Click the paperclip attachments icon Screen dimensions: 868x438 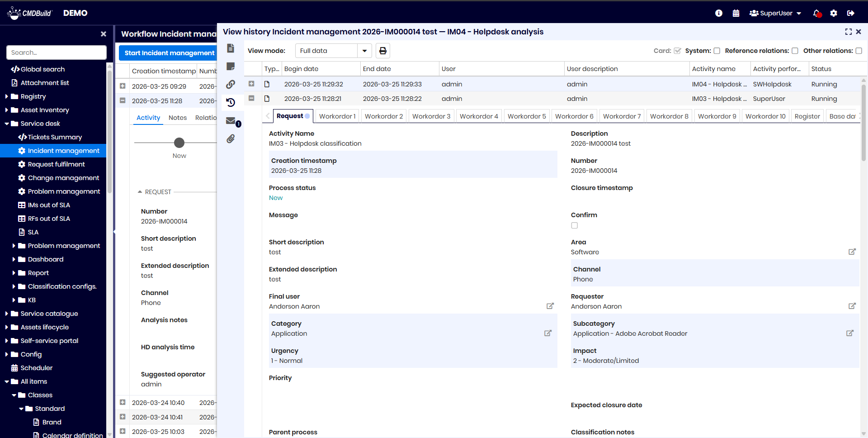coord(231,139)
